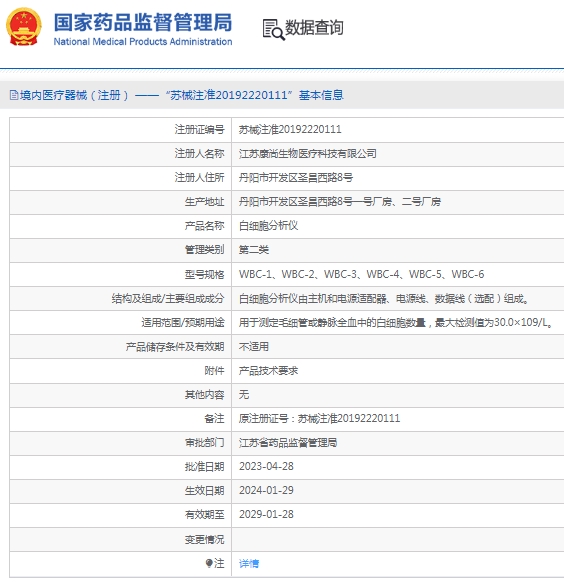The height and width of the screenshot is (582, 564).
Task: Select address 丹阳市开发区圣昌西路8号 in 注册人住所 row
Action: [296, 177]
